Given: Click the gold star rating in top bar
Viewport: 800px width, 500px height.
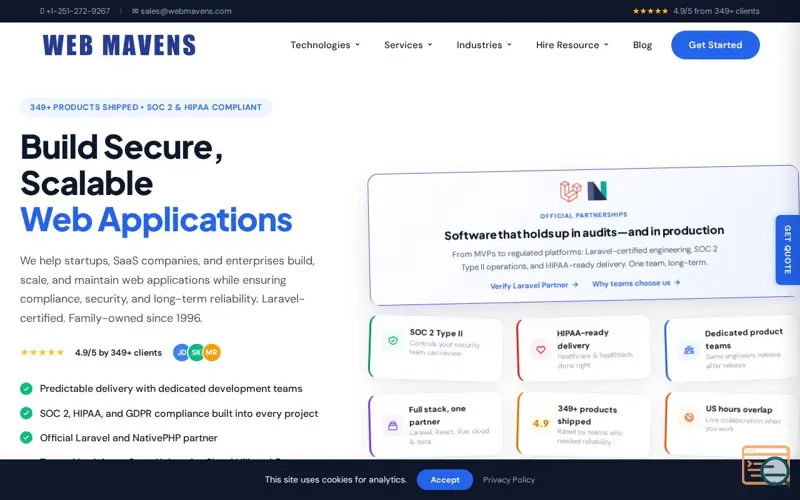Looking at the screenshot, I should 650,11.
